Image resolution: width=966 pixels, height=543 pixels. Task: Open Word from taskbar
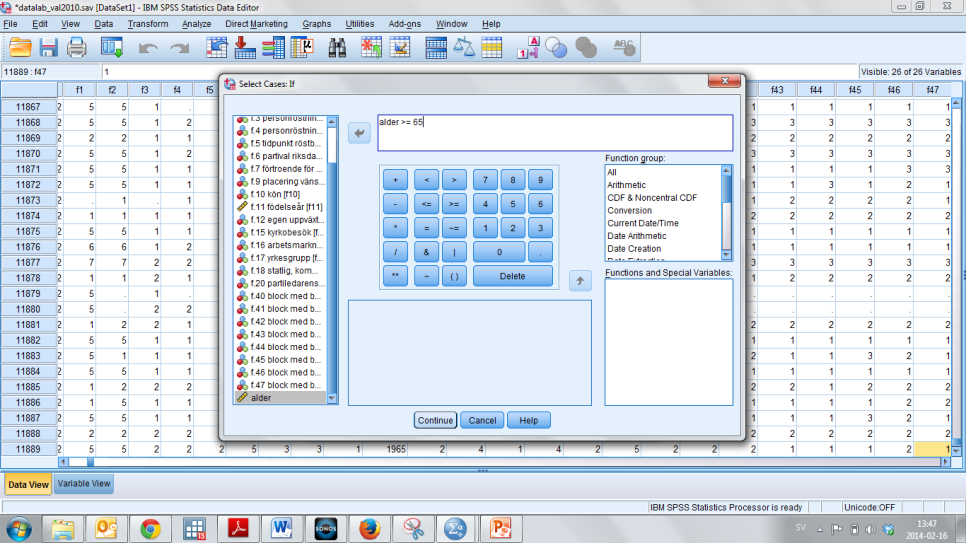pos(282,529)
